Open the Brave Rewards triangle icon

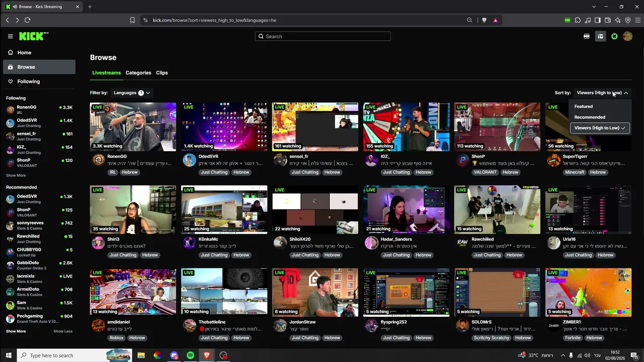(496, 20)
